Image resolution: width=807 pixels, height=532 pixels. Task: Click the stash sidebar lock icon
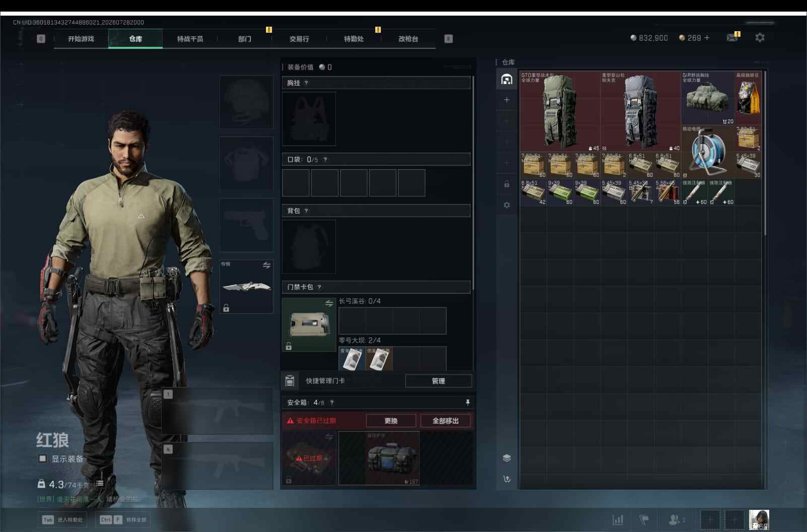pos(507,184)
